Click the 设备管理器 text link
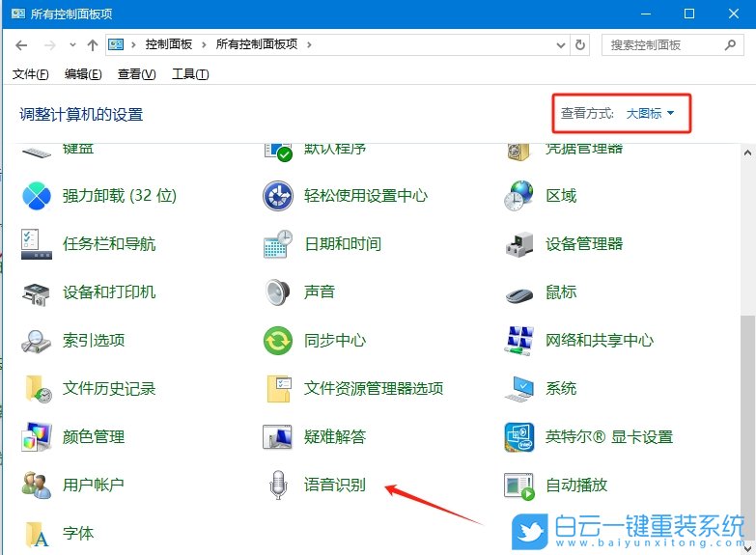This screenshot has width=756, height=555. pos(584,244)
